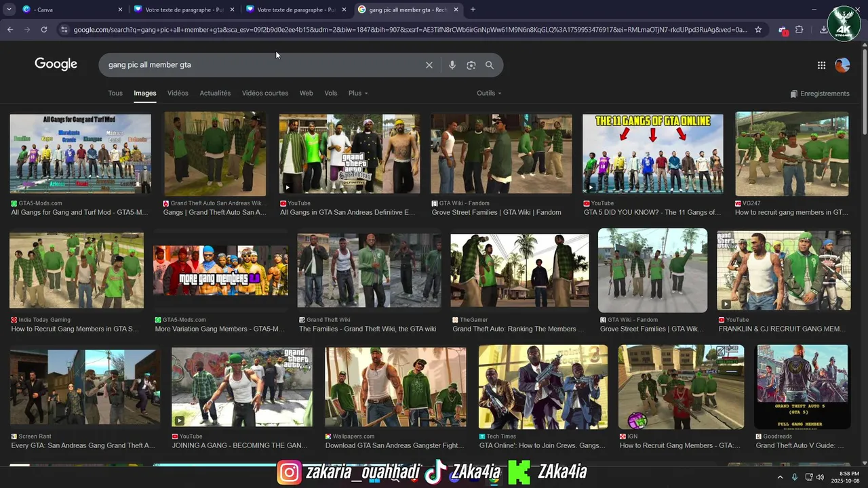The image size is (868, 488).
Task: Open 'All Gangs for Gang and Turf Mod' thumbnail
Action: pos(80,153)
